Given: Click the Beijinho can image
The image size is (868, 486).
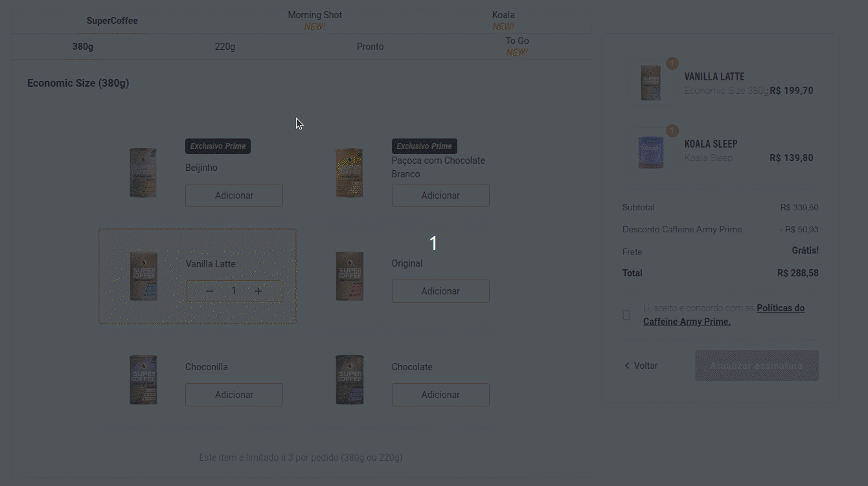Looking at the screenshot, I should point(143,173).
